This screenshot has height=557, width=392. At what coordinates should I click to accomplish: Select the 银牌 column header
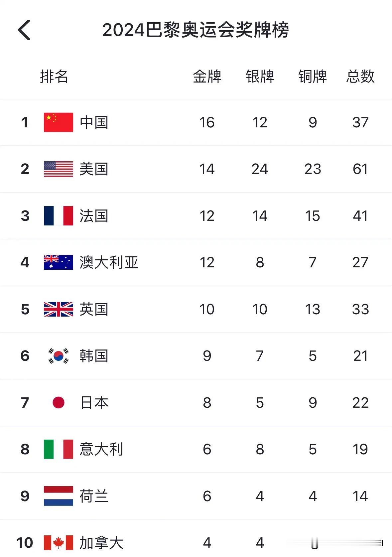[x=260, y=76]
